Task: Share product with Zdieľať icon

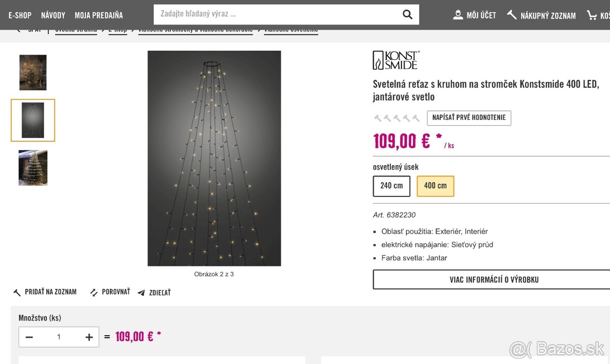Action: [x=141, y=293]
